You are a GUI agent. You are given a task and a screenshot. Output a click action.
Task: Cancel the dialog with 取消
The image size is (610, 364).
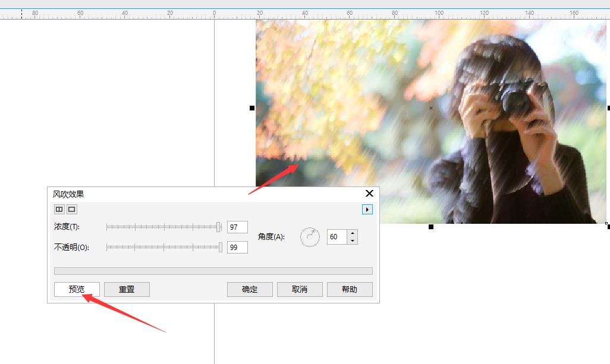tap(300, 289)
